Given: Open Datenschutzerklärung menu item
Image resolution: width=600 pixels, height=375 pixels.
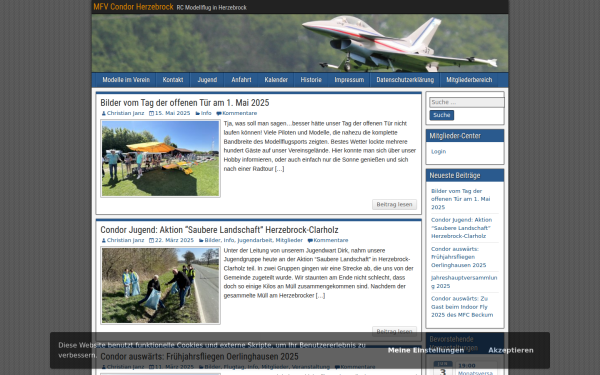Looking at the screenshot, I should [x=405, y=80].
